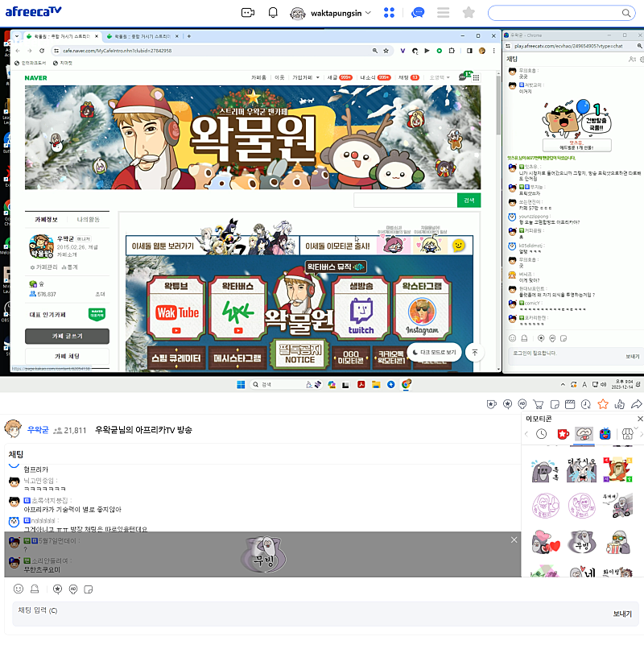Screen dimensions: 644x645
Task: Click the star balloon icon below chat
Action: click(x=58, y=589)
